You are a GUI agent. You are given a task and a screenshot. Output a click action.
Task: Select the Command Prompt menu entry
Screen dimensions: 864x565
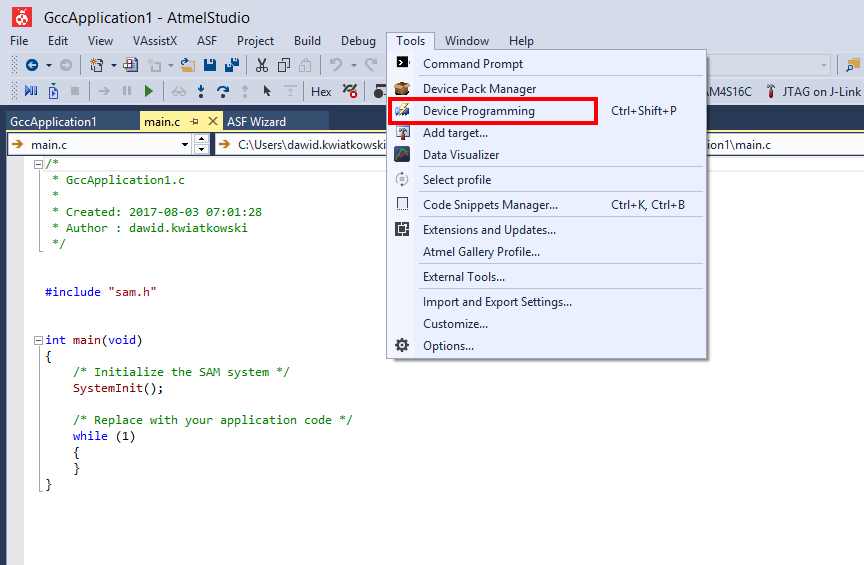[x=546, y=63]
